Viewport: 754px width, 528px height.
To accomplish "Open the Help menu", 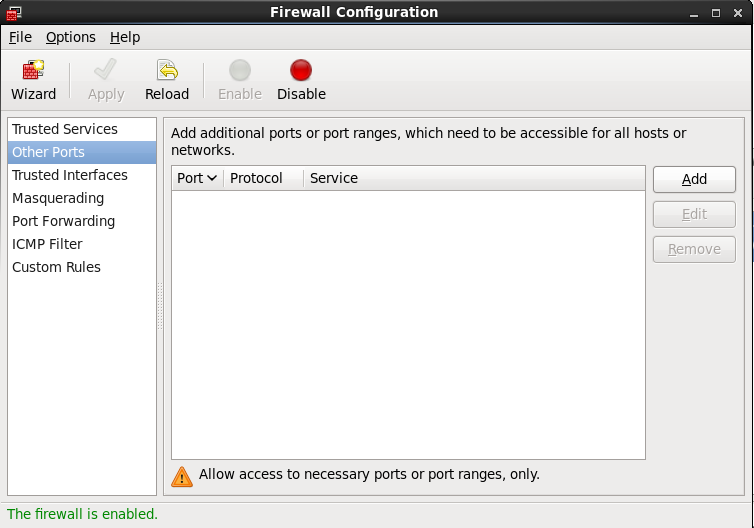I will (x=125, y=37).
